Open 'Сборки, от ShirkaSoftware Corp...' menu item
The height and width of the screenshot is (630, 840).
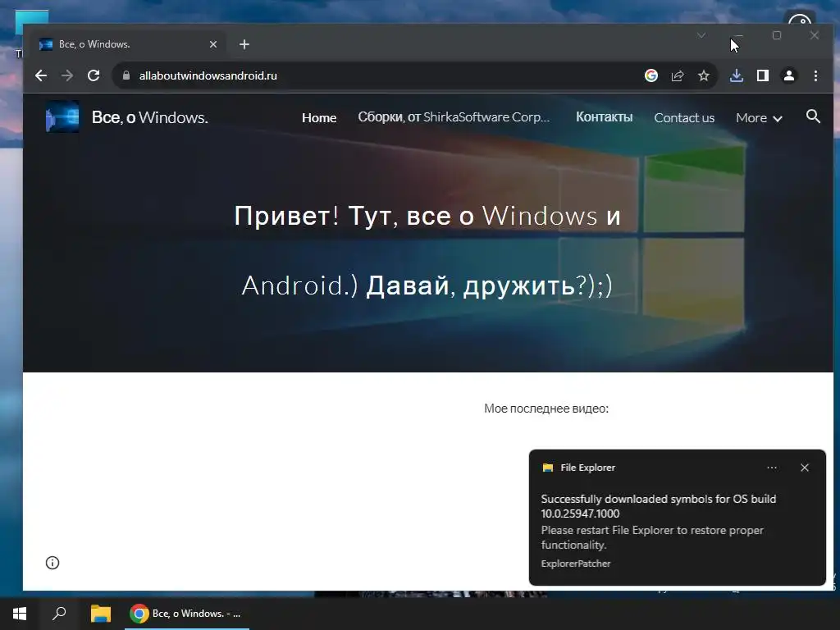pyautogui.click(x=454, y=117)
